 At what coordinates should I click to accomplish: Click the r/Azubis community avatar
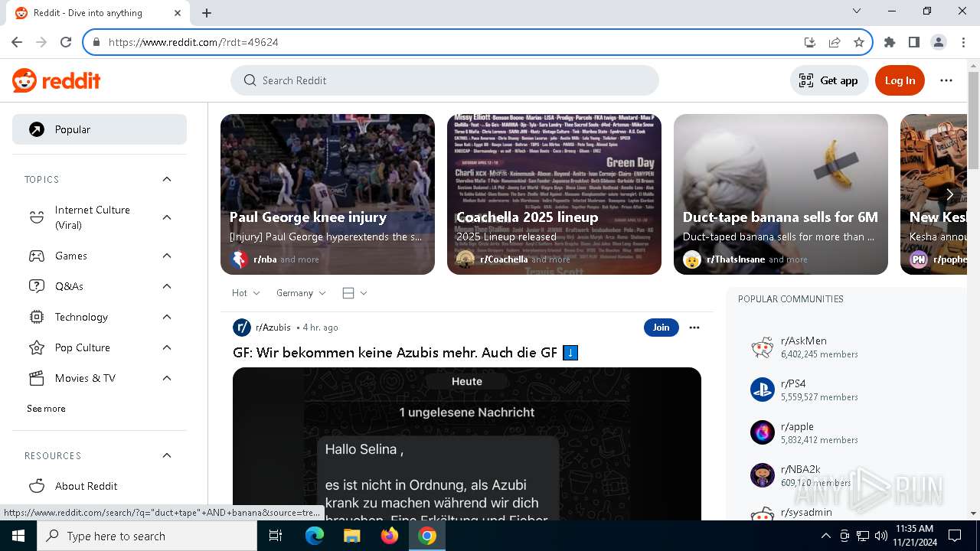(x=242, y=328)
